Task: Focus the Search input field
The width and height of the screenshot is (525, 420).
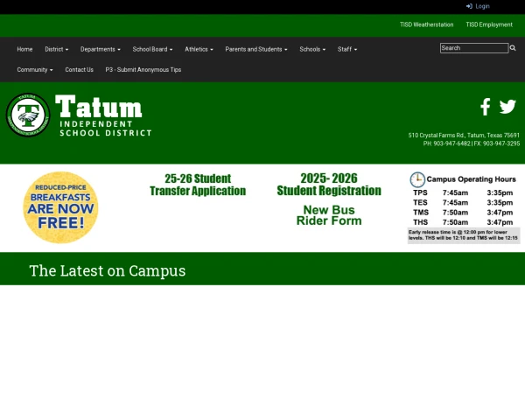Action: click(x=474, y=48)
